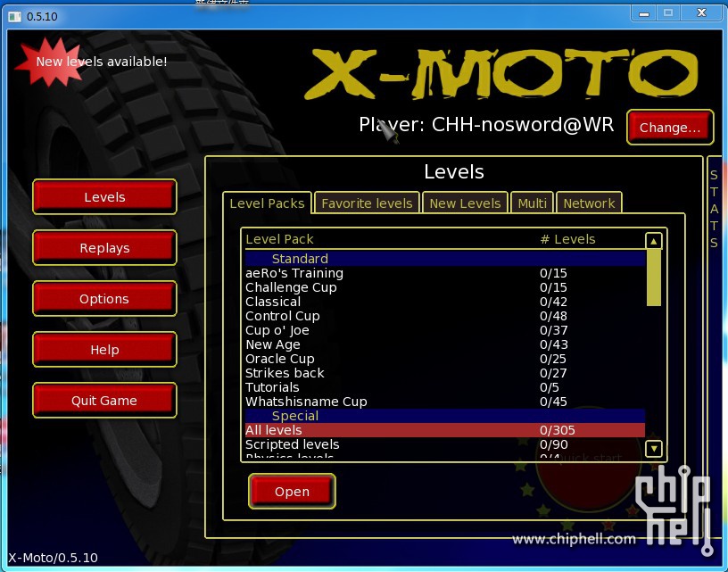This screenshot has height=572, width=728.
Task: Click the level list scrollbar thumb
Action: [x=653, y=278]
